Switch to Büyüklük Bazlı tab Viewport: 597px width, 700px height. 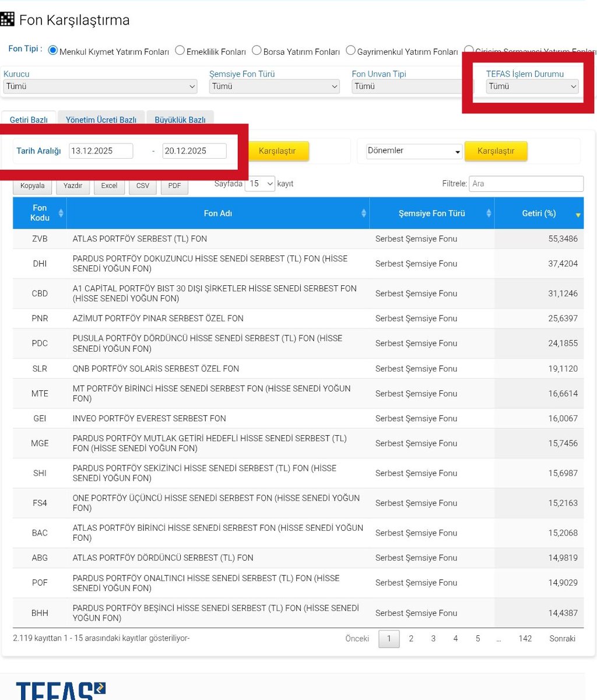(180, 119)
